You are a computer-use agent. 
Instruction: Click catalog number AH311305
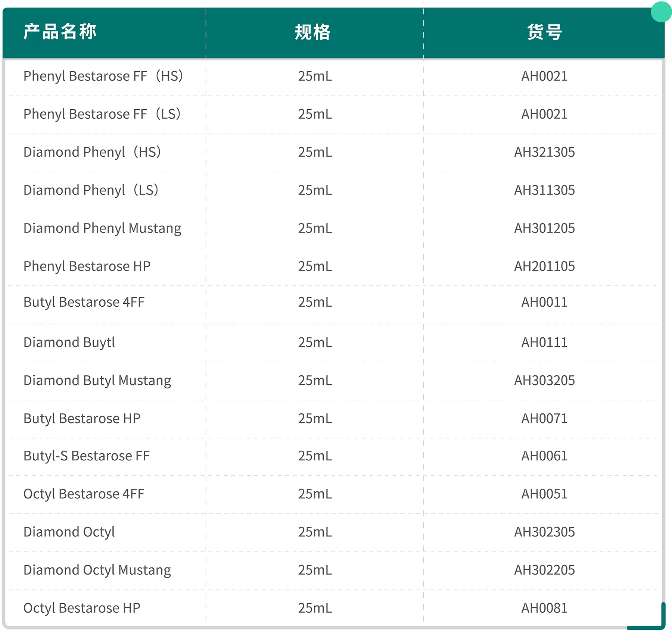[x=544, y=190]
